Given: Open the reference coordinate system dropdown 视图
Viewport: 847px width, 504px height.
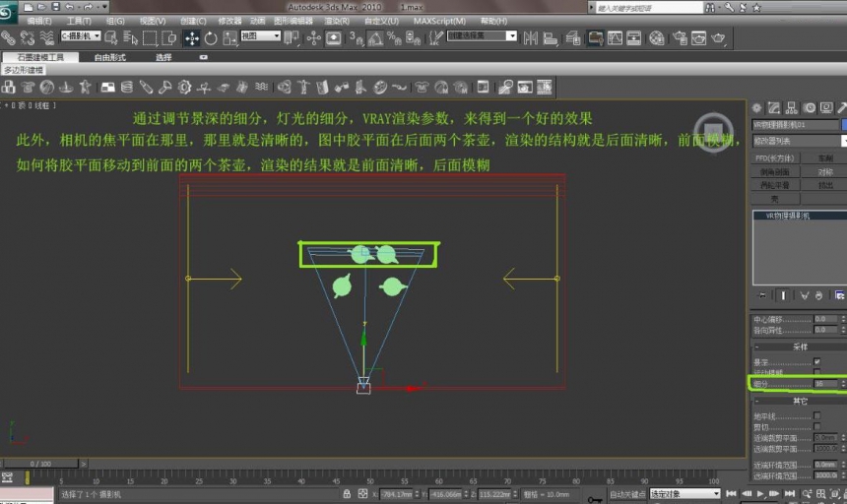Looking at the screenshot, I should (x=261, y=36).
